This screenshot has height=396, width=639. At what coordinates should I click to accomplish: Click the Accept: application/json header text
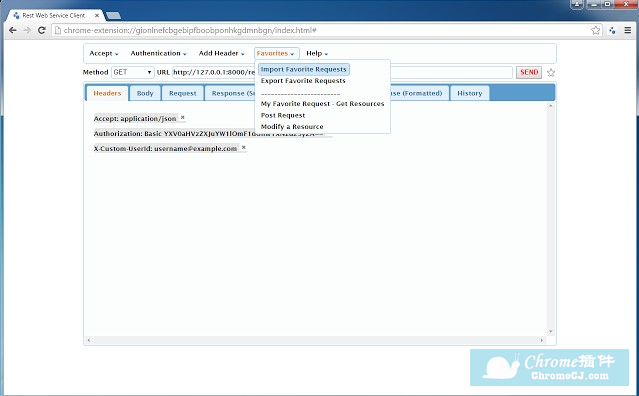pos(135,119)
